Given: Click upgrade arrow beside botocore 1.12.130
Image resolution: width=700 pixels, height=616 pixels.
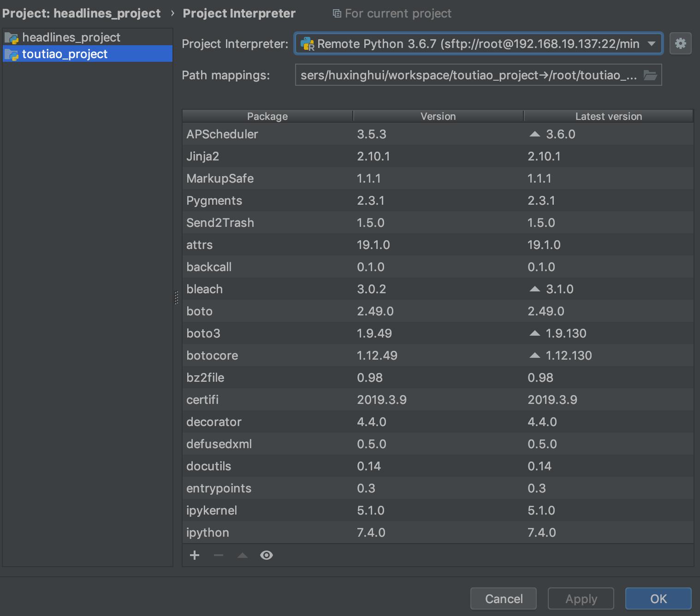Looking at the screenshot, I should click(534, 355).
